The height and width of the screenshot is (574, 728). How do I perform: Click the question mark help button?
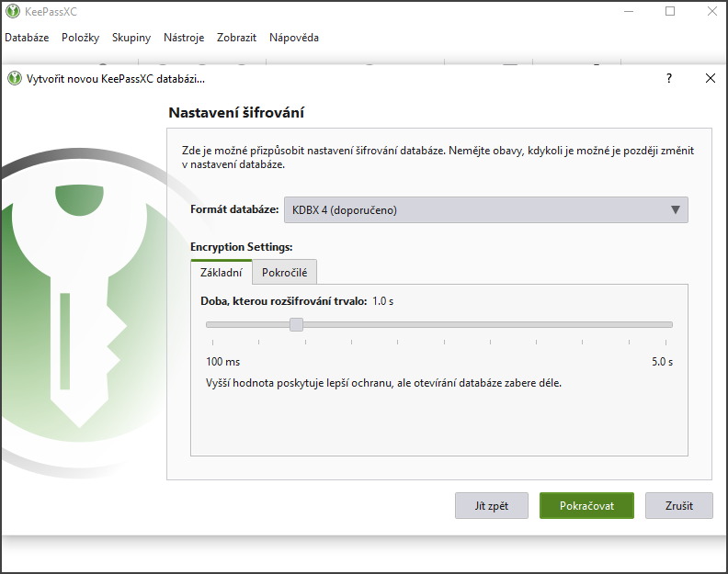pos(668,78)
